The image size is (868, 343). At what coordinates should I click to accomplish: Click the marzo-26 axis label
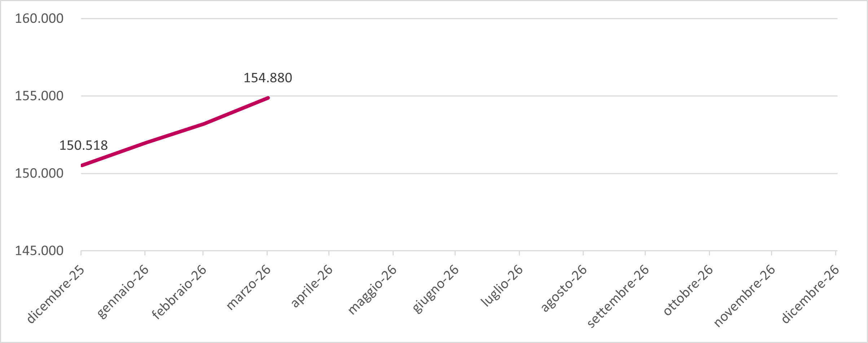tap(249, 287)
